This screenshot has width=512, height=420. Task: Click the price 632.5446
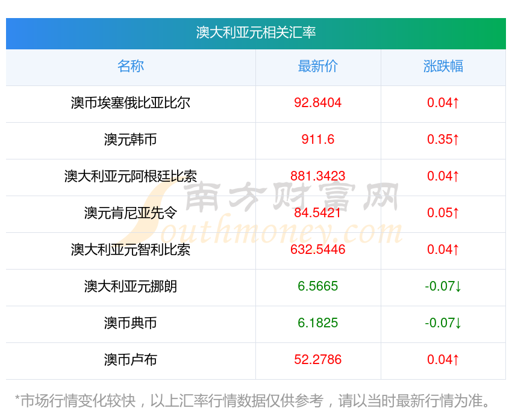(x=317, y=250)
